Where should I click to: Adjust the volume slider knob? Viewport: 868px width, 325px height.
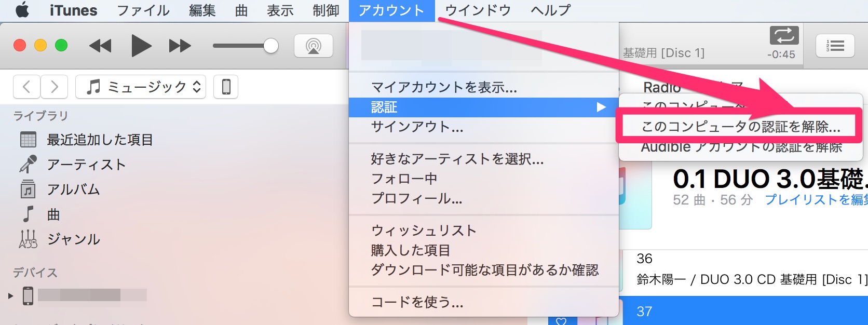271,46
